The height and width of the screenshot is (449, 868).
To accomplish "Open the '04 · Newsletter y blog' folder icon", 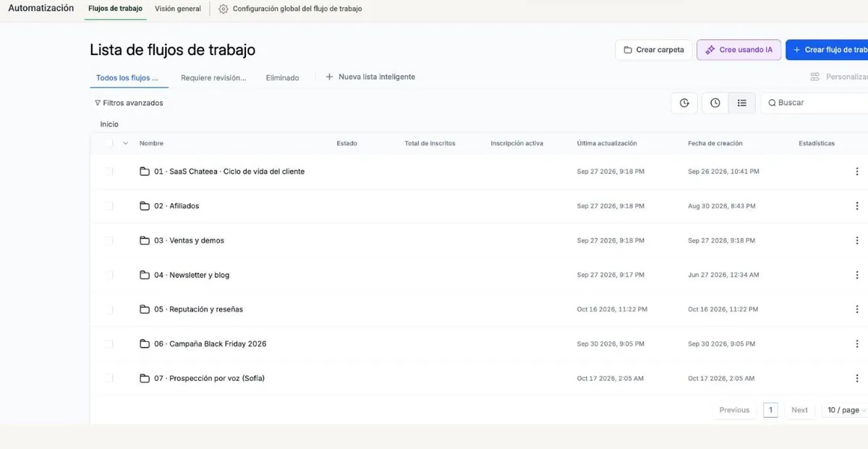I will [145, 275].
